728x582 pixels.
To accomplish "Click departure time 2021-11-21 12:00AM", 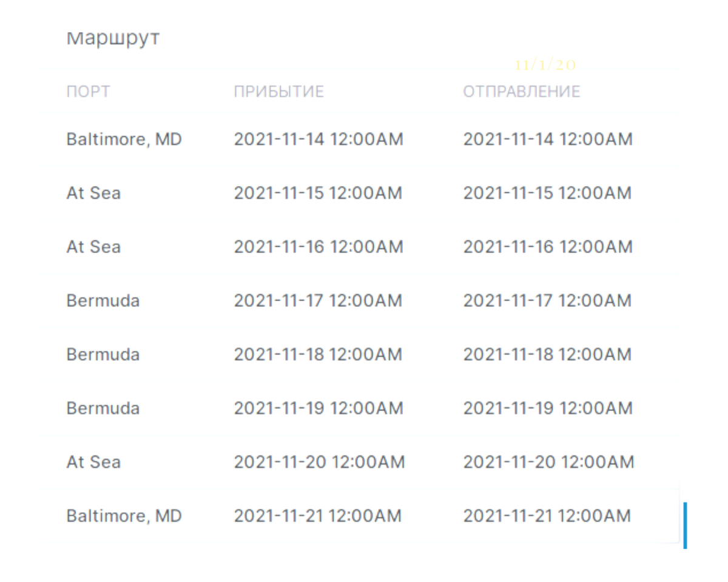I will (x=547, y=516).
